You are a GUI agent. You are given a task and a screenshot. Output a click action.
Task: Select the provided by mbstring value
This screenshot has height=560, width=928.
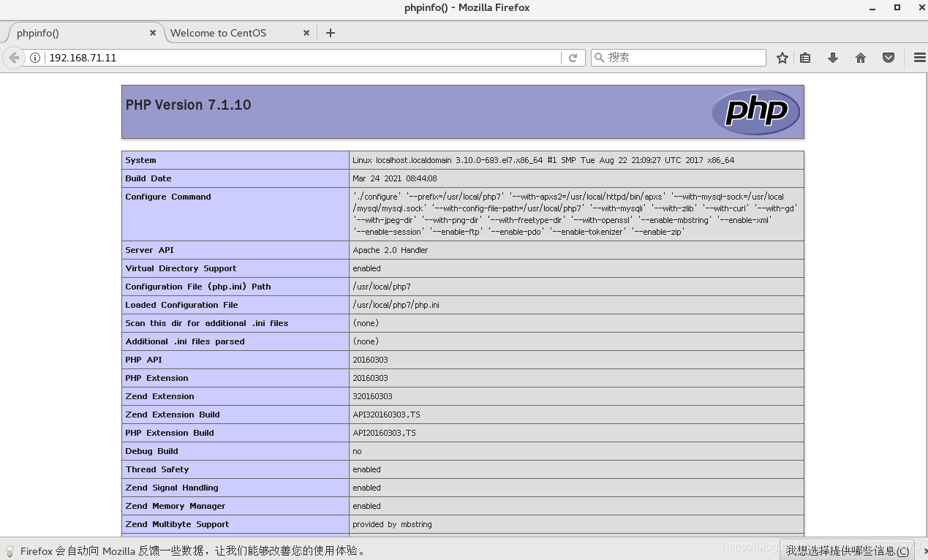click(x=391, y=524)
